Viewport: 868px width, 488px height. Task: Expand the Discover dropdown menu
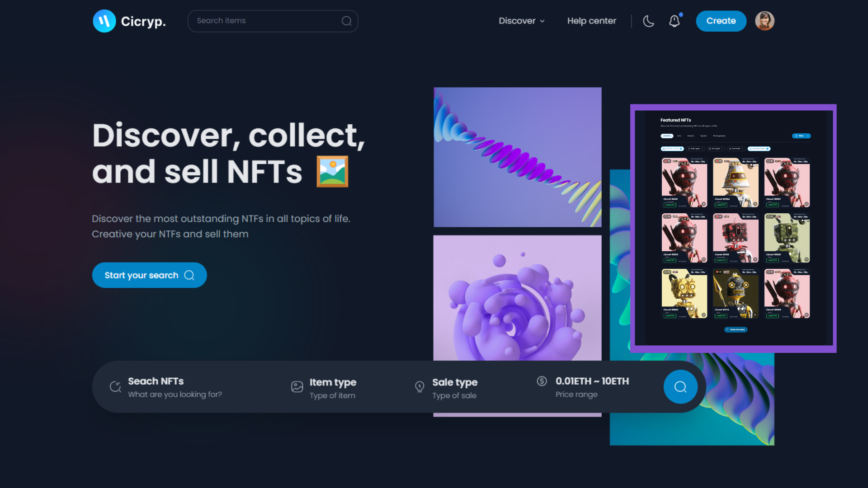tap(522, 21)
